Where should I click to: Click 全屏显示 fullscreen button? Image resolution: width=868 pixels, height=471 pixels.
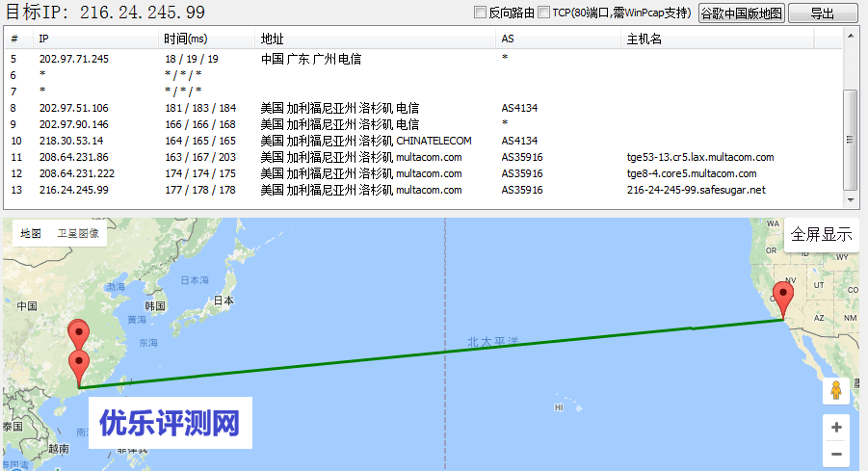(822, 235)
